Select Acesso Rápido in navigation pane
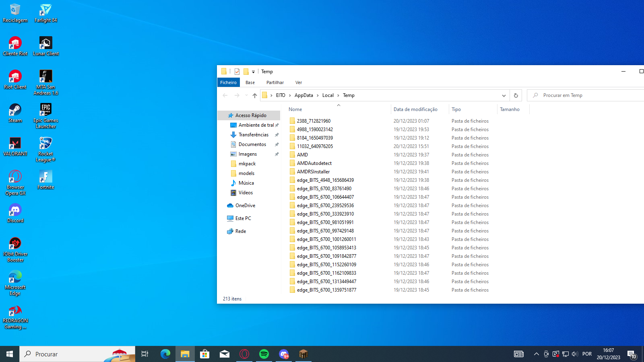 coord(249,115)
